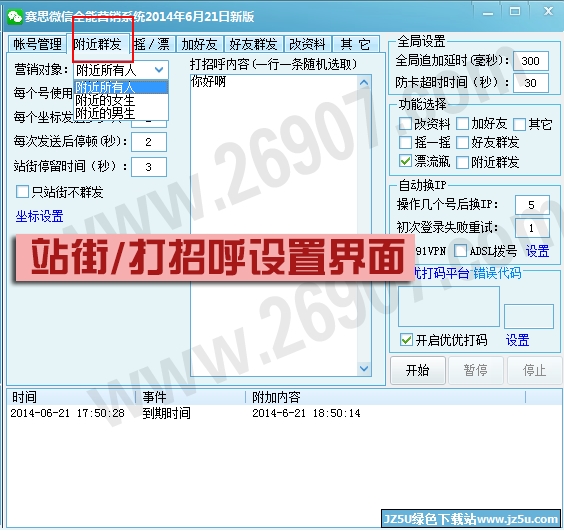564x531 pixels.
Task: Choose 附近的女生 from the dropdown list
Action: pyautogui.click(x=121, y=100)
